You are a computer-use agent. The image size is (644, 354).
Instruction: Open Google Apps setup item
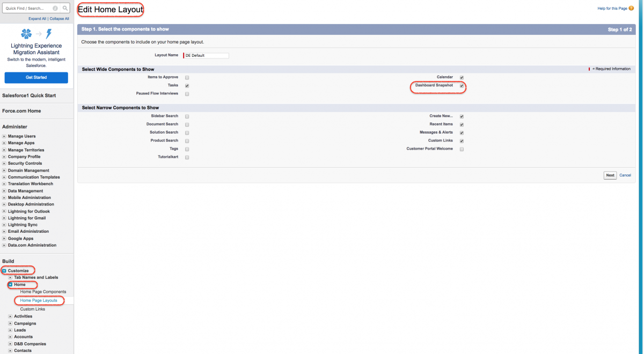pos(20,239)
